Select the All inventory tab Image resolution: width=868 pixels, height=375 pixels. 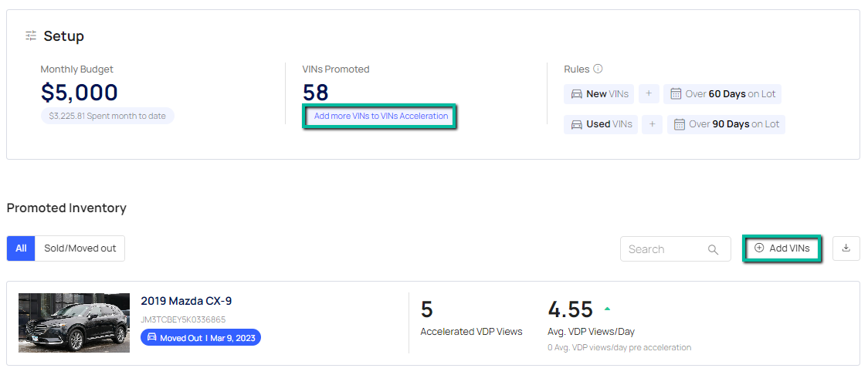click(x=21, y=248)
